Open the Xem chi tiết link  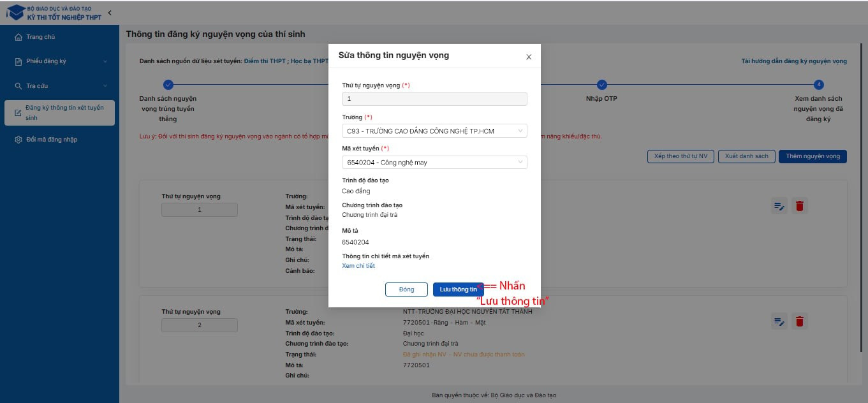[x=358, y=266]
